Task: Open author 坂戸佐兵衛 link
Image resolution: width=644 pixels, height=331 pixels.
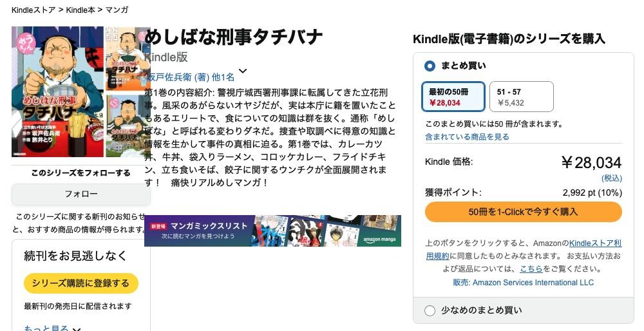Action: coord(170,77)
